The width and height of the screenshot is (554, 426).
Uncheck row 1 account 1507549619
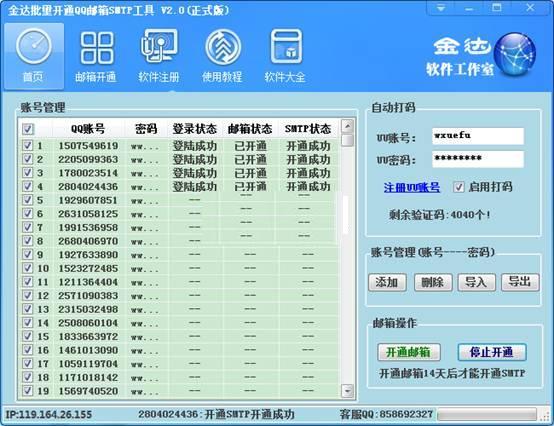point(28,145)
